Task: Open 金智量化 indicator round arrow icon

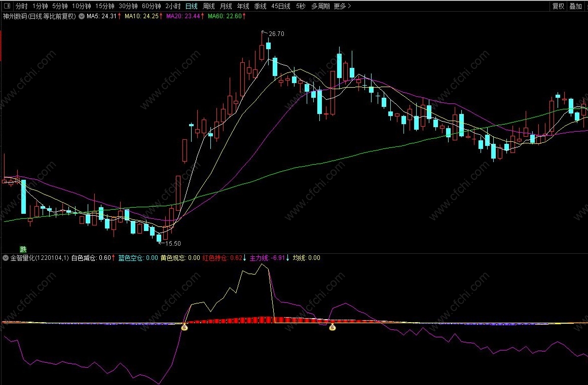Action: coord(6,258)
